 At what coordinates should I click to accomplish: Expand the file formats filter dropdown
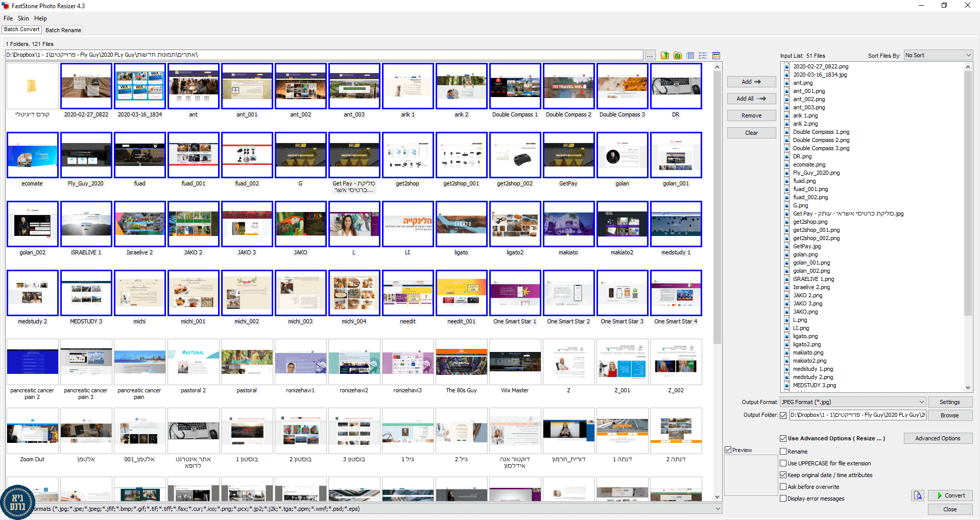(x=718, y=509)
